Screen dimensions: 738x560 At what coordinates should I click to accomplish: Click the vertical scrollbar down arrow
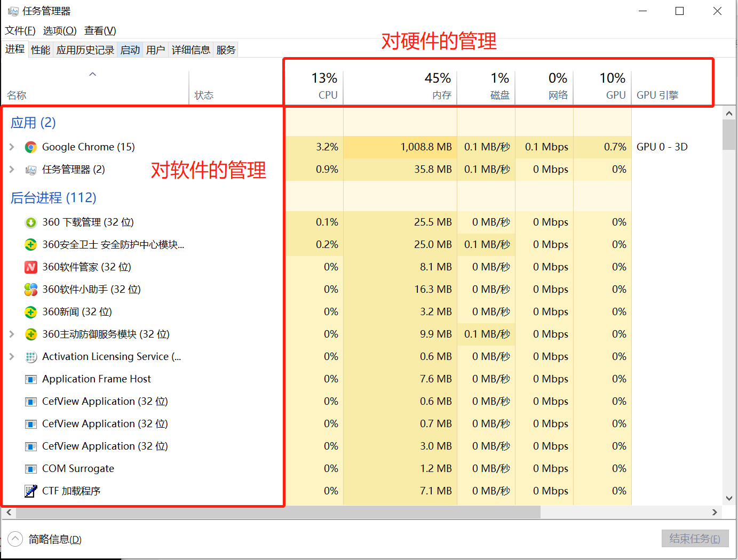tap(729, 499)
